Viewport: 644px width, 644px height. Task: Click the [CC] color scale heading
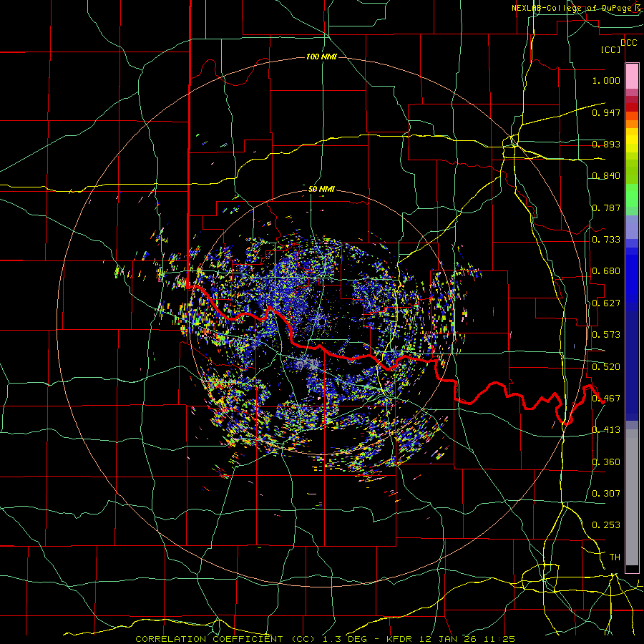(610, 49)
